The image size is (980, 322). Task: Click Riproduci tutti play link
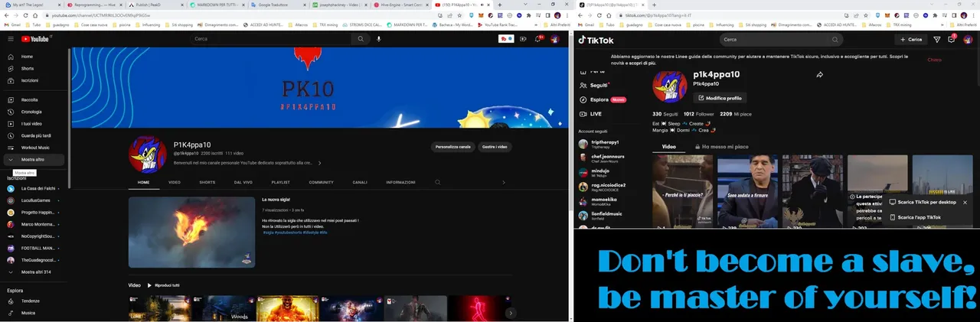coord(164,285)
